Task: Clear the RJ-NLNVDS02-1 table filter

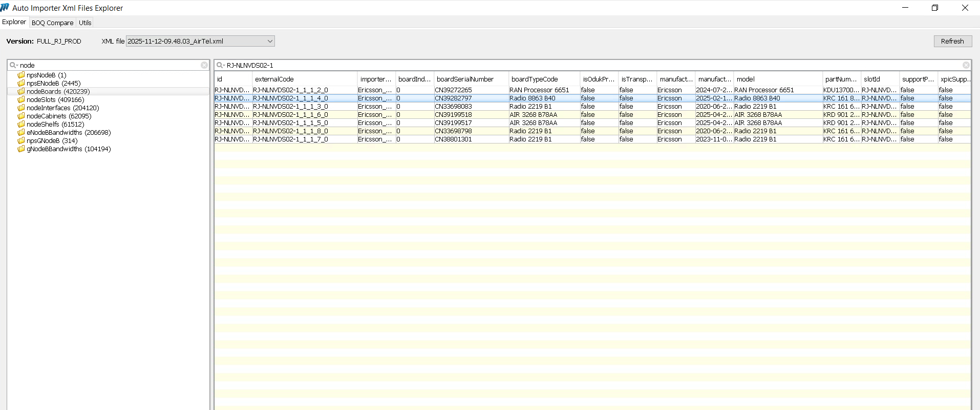Action: [966, 65]
